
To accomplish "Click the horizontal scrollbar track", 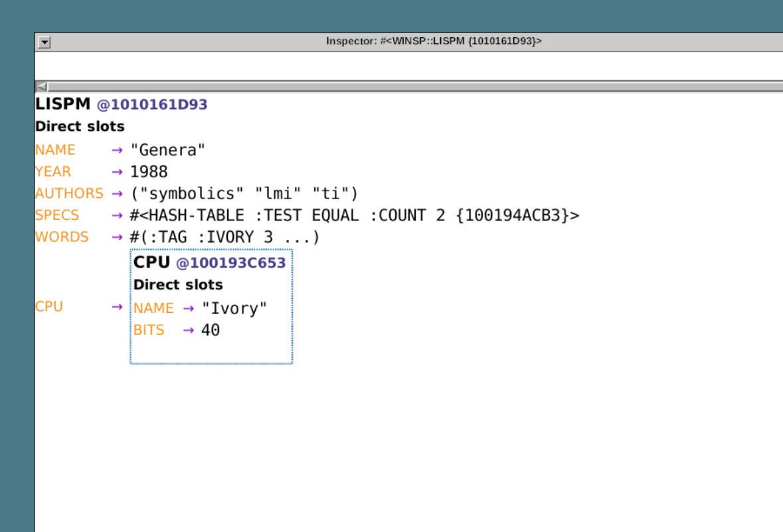I will (x=416, y=86).
